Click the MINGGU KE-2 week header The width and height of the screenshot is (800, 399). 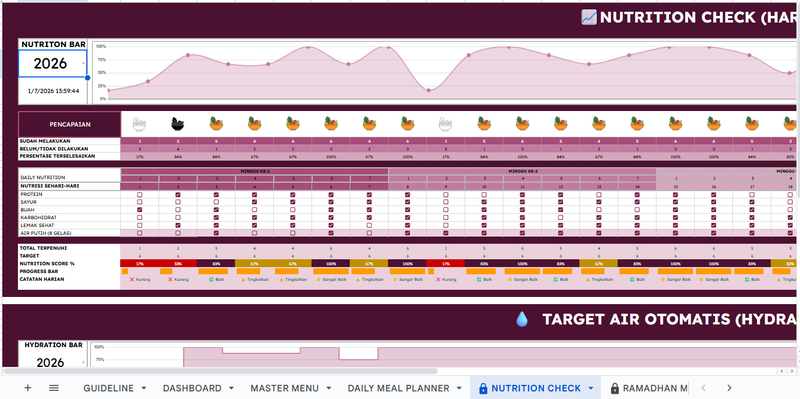click(522, 171)
